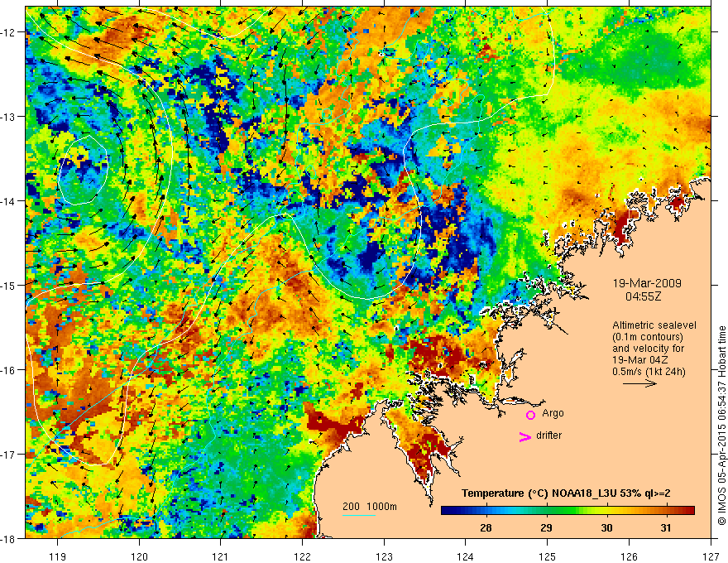Click the latitude axis label -13
The image size is (728, 563).
(x=8, y=117)
